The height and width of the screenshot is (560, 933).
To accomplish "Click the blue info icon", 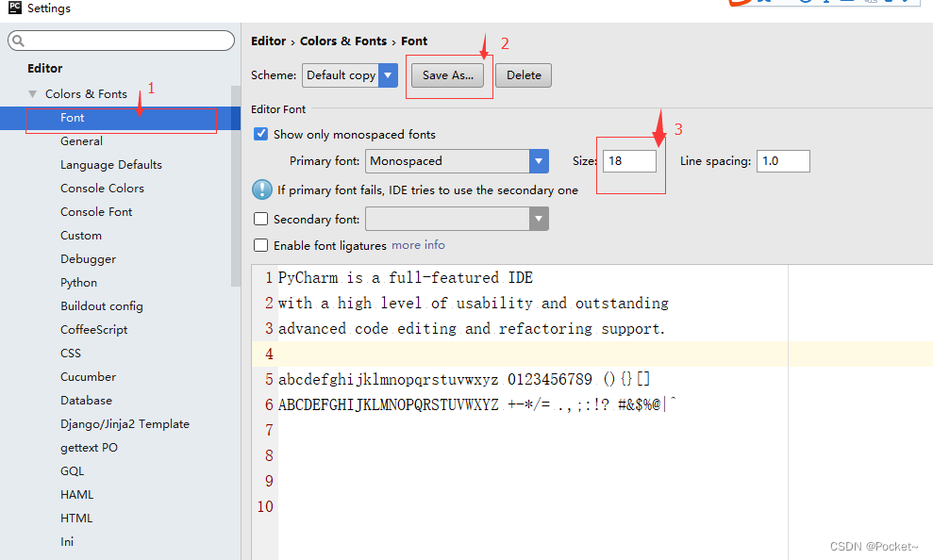I will (x=262, y=189).
